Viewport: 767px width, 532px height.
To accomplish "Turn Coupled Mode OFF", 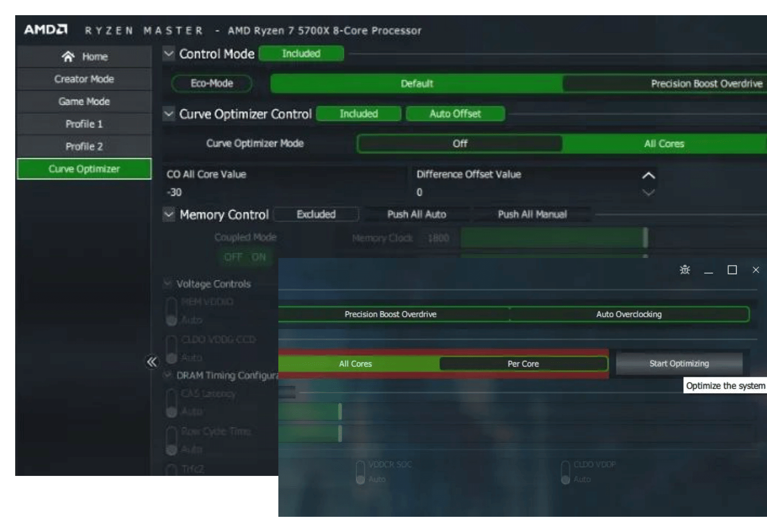I will tap(233, 257).
